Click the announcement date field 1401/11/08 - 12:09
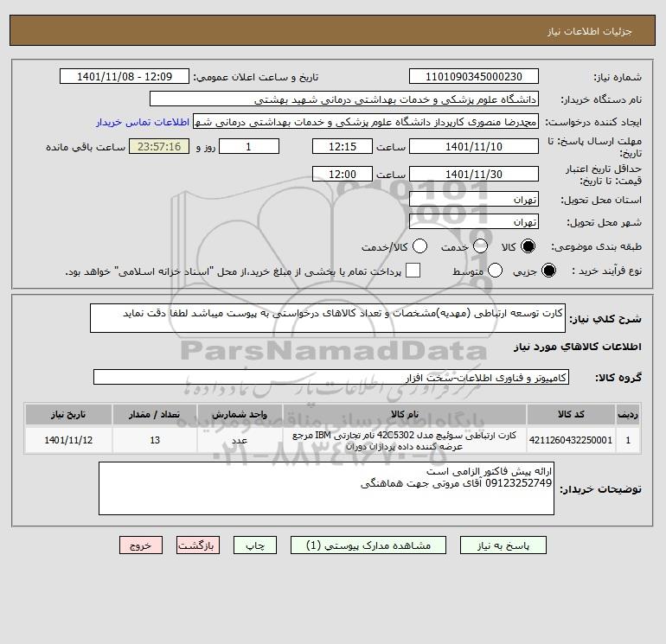The image size is (666, 644). click(125, 76)
